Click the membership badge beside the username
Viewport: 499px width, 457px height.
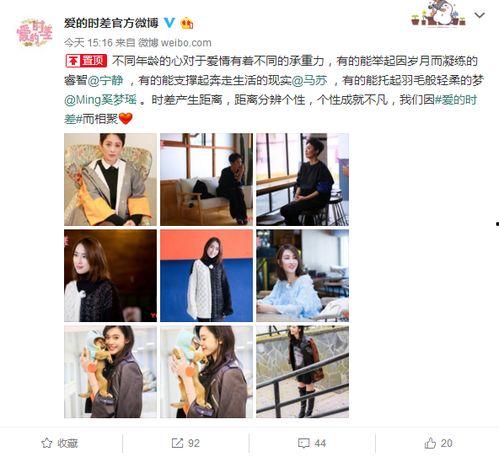pos(187,23)
